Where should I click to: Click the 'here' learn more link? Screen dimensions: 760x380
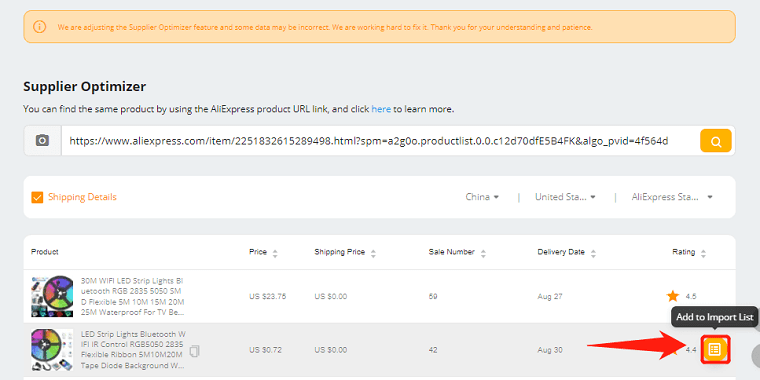point(381,109)
